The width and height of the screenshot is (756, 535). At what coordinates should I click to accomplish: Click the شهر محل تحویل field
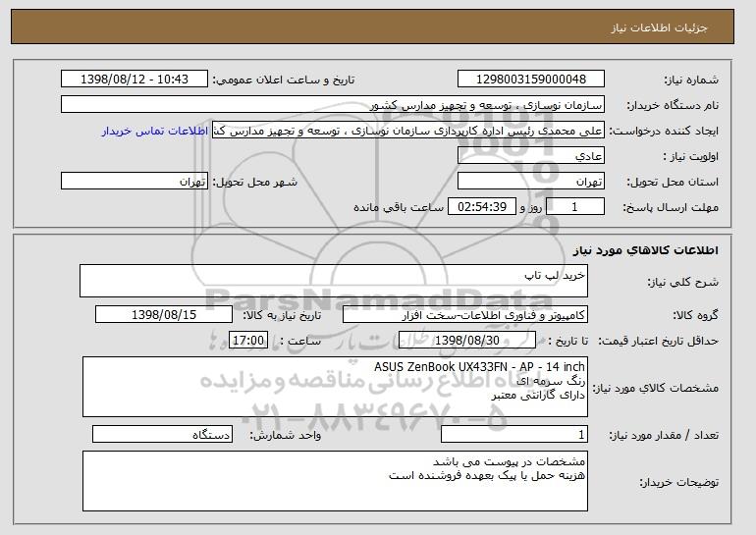coord(135,182)
